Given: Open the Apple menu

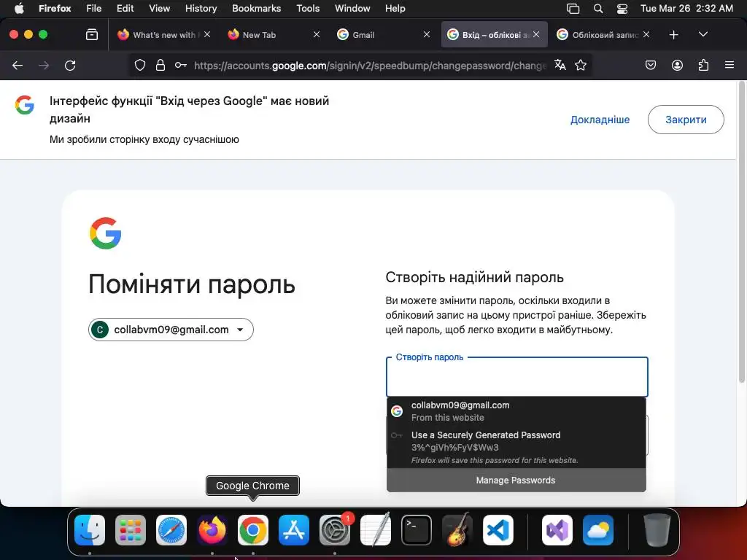Looking at the screenshot, I should click(19, 8).
